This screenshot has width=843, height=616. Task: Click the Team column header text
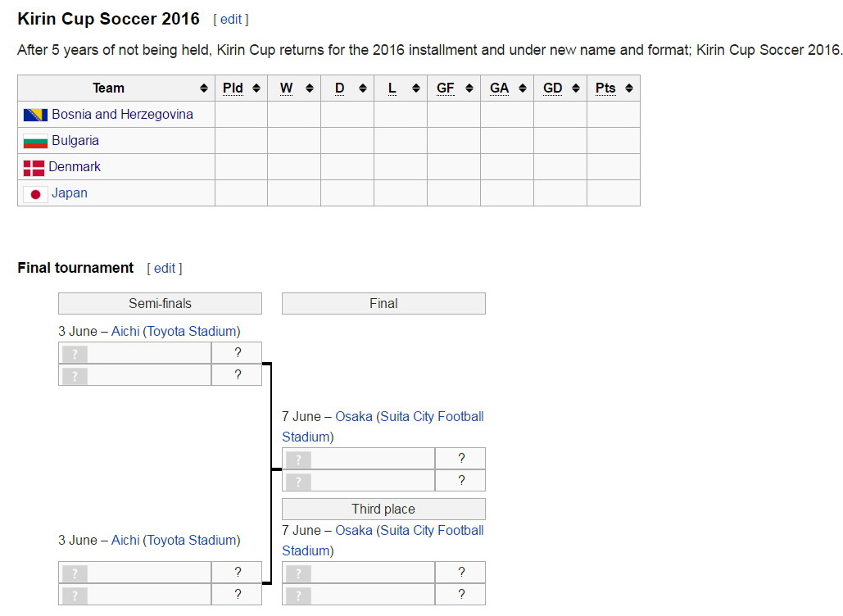click(x=108, y=88)
